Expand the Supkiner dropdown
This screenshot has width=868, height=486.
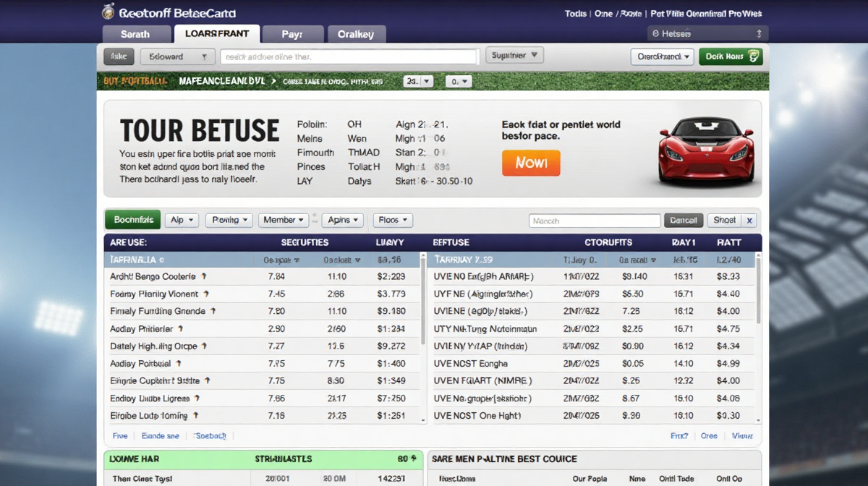pyautogui.click(x=514, y=55)
